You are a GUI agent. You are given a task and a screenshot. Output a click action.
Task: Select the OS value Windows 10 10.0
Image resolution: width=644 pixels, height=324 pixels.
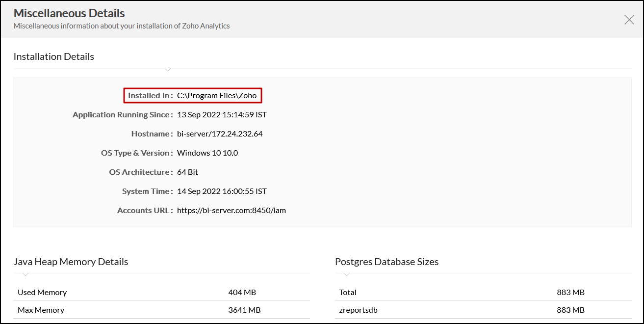[x=207, y=153]
